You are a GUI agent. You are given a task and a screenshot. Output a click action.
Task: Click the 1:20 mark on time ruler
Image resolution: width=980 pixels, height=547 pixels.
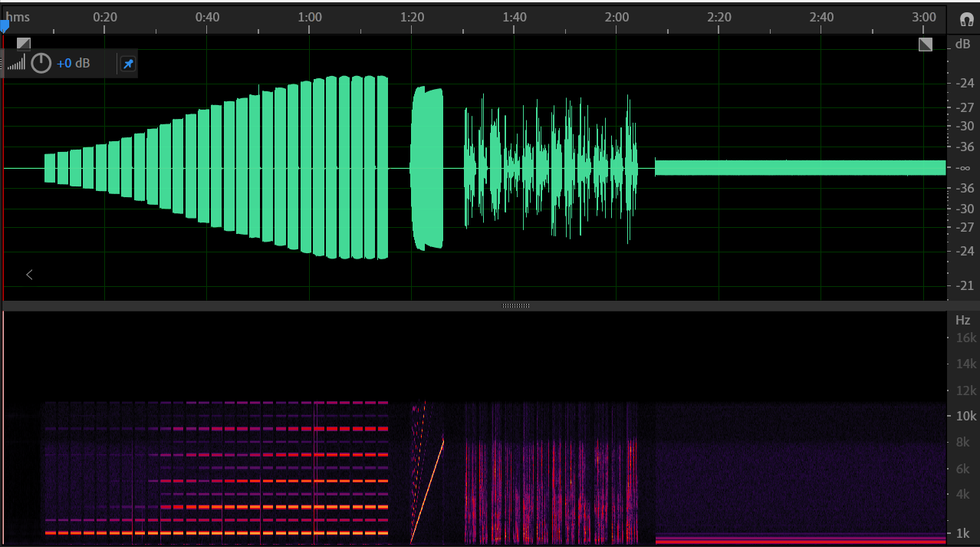412,17
